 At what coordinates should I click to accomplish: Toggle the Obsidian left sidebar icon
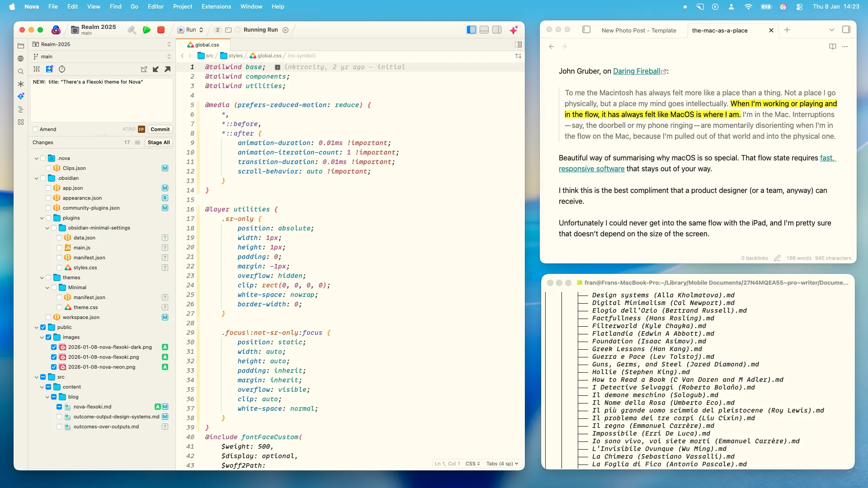pyautogui.click(x=586, y=29)
